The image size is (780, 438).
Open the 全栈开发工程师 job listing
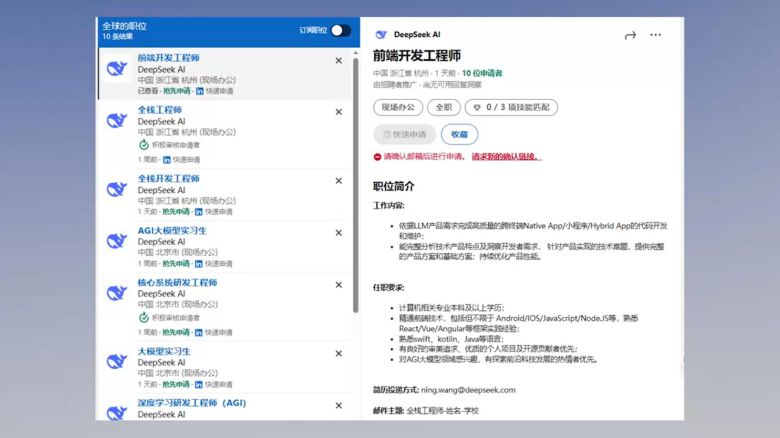tap(168, 178)
